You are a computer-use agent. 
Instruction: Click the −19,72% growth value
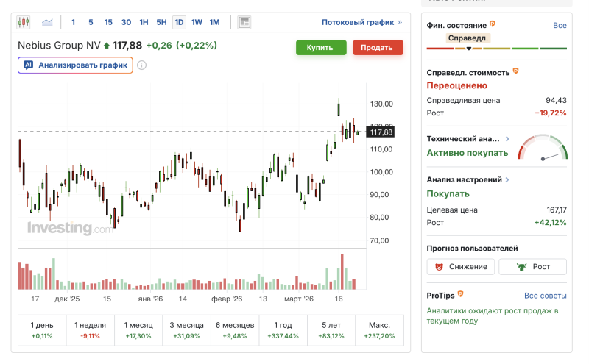pos(551,113)
